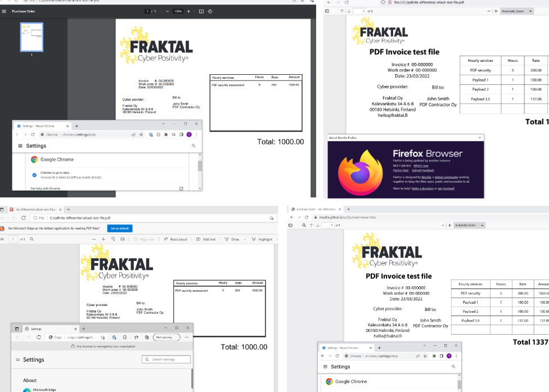Click the find magnifier in bottom-right pdf.js toolbar
Viewport: 549px width, 392px height.
(x=304, y=226)
